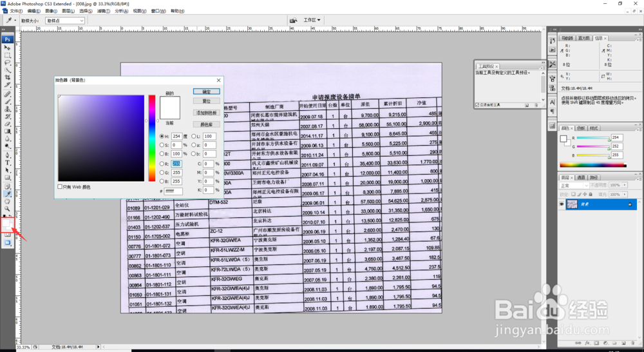Click the Color panel spectrum ramp
This screenshot has height=352, width=644.
(x=592, y=165)
